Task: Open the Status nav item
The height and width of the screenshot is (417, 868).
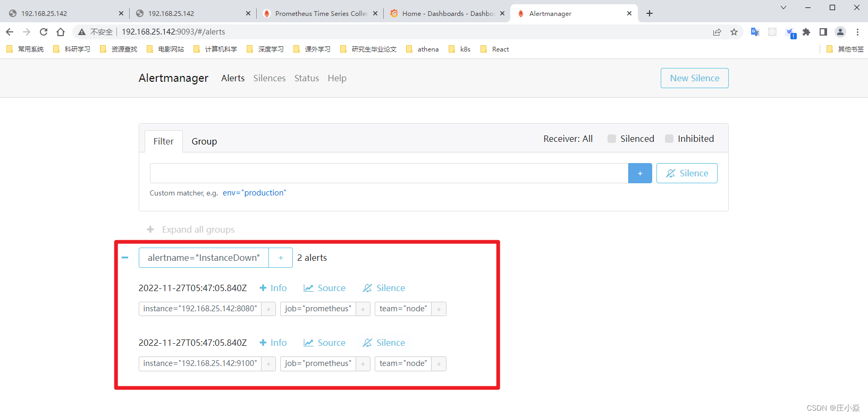Action: (x=307, y=78)
